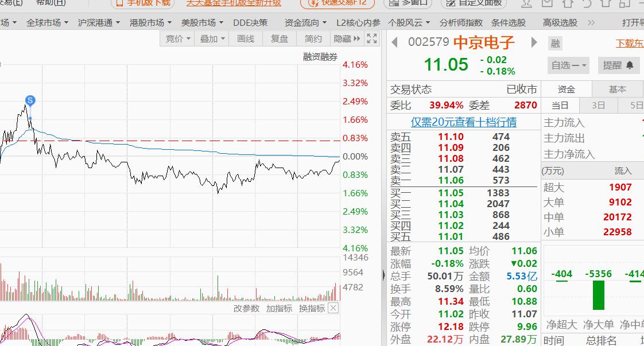
Task: Click the blue 5.53亿 turnover amount
Action: [x=522, y=276]
